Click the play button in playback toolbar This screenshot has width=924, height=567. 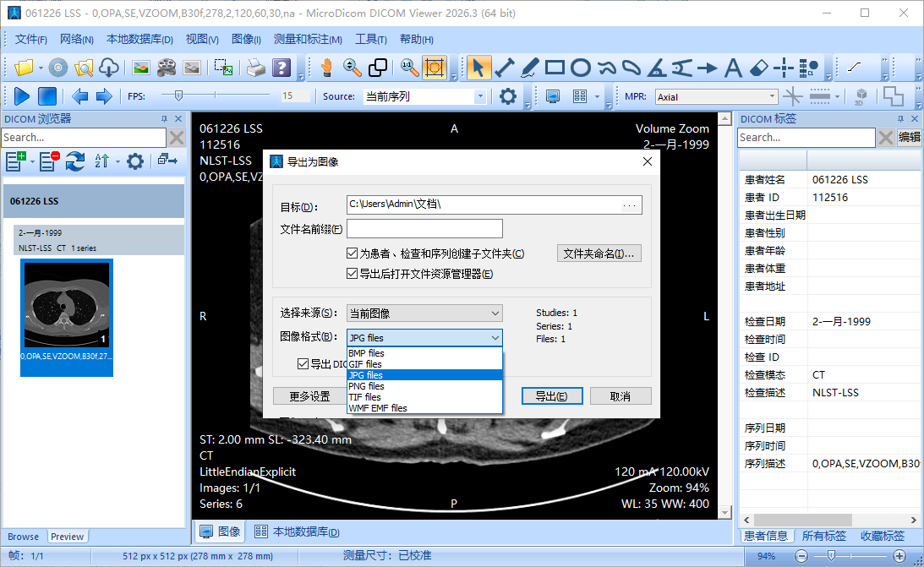point(22,96)
